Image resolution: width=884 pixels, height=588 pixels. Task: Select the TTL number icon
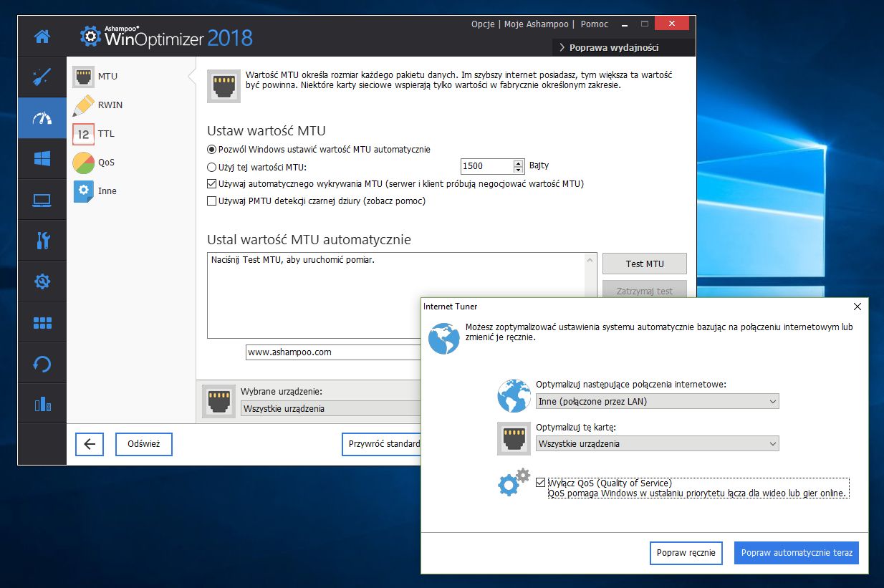pos(84,134)
